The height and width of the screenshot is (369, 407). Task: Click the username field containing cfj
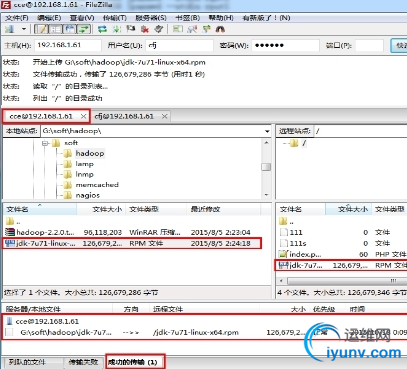[179, 45]
